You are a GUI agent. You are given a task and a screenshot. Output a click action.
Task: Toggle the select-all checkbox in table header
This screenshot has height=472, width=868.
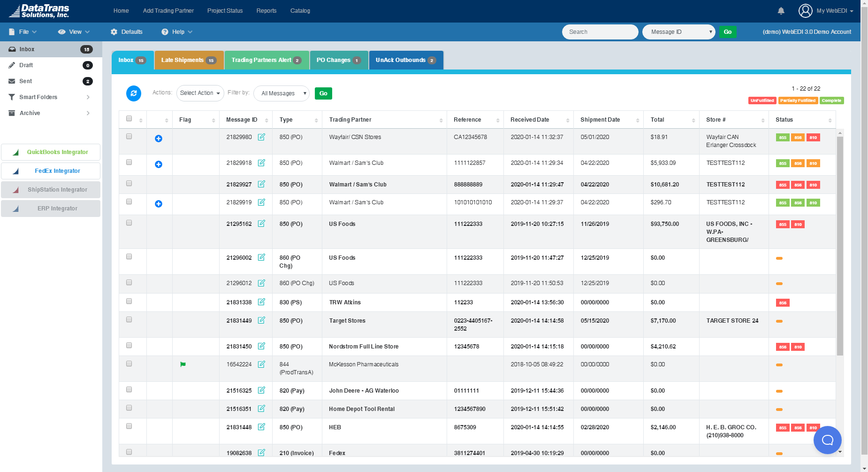pos(129,119)
